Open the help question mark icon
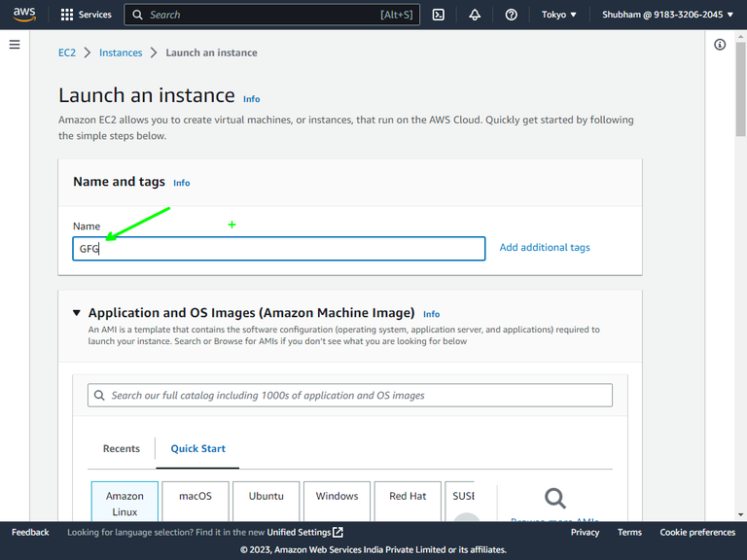Screen dimensions: 747x560 click(512, 15)
